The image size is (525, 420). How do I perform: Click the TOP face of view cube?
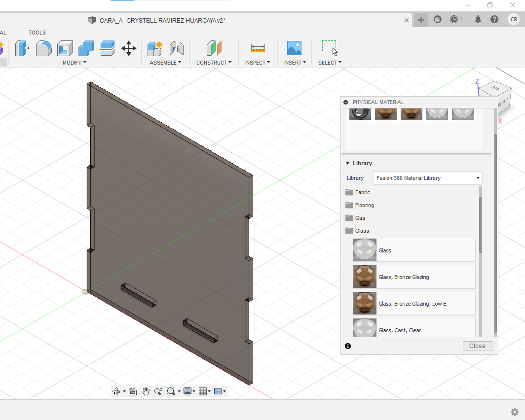494,89
